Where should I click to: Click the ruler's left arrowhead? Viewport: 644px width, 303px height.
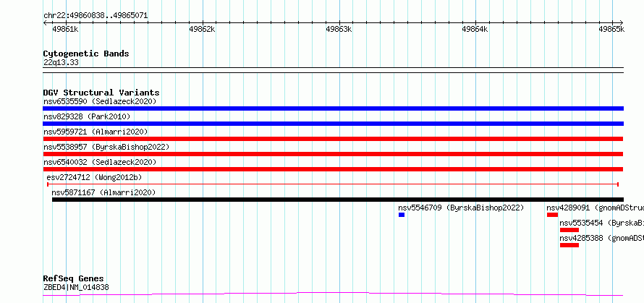[45, 22]
